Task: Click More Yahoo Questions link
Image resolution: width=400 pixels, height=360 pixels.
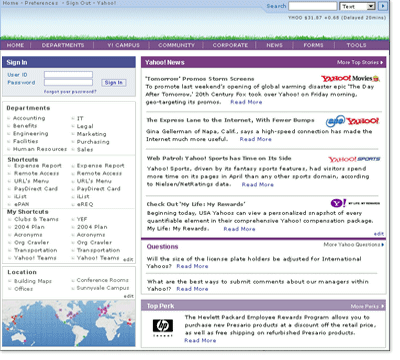Action: tap(353, 245)
